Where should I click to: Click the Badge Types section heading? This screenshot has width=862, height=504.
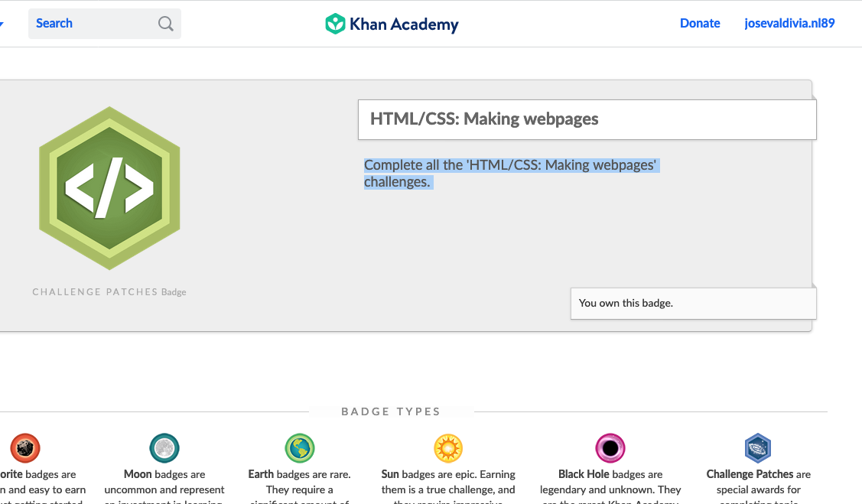(x=391, y=411)
